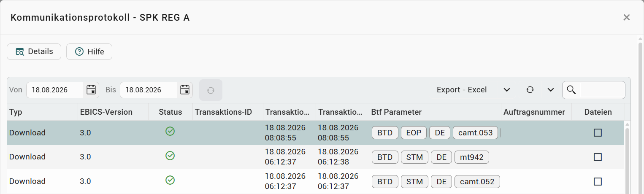
Task: Tick the Dateien checkbox for mt942 row
Action: [598, 157]
